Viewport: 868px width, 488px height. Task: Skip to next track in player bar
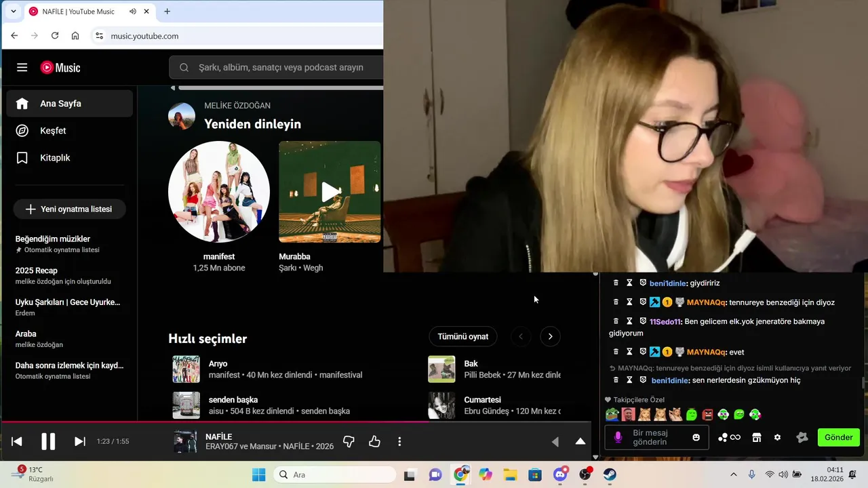click(x=79, y=441)
